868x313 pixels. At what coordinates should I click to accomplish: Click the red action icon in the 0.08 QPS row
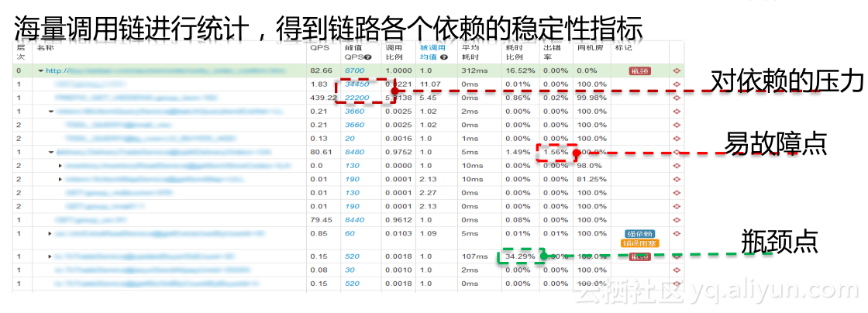point(677,270)
